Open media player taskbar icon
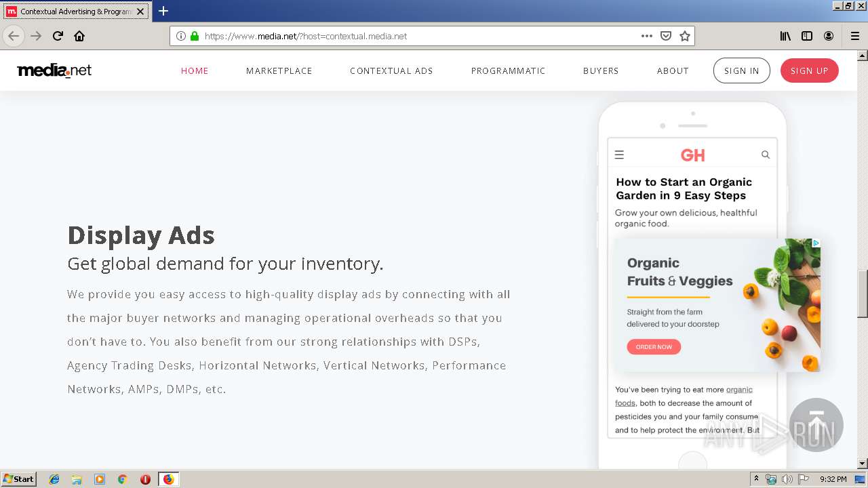This screenshot has height=488, width=868. (100, 479)
